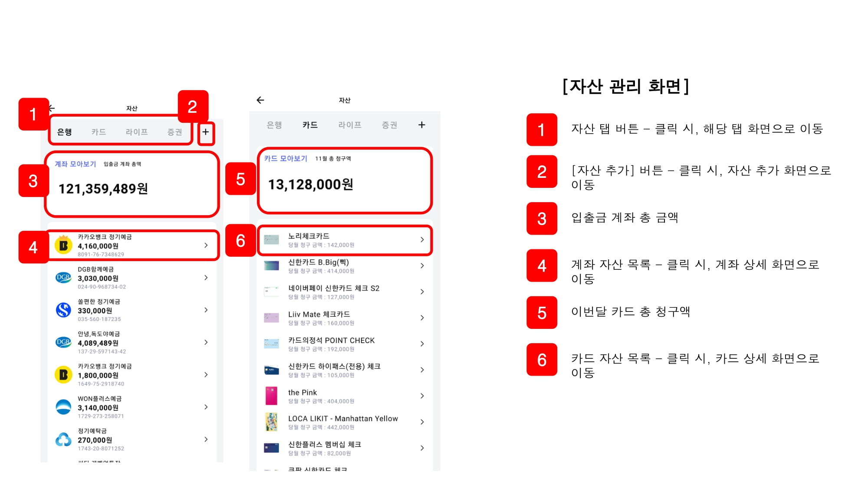868x488 pixels.
Task: Click 카드 모아보기 link
Action: pos(286,158)
